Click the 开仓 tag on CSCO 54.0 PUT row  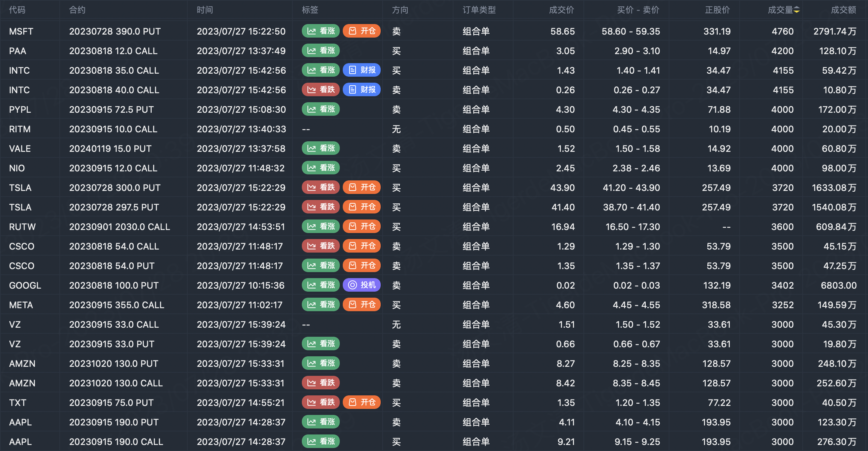(362, 265)
